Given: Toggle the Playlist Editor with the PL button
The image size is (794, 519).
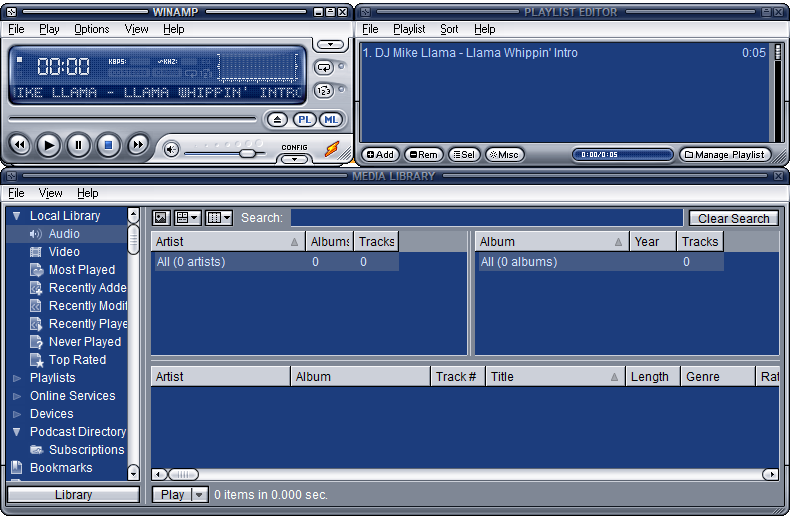Looking at the screenshot, I should click(x=304, y=120).
